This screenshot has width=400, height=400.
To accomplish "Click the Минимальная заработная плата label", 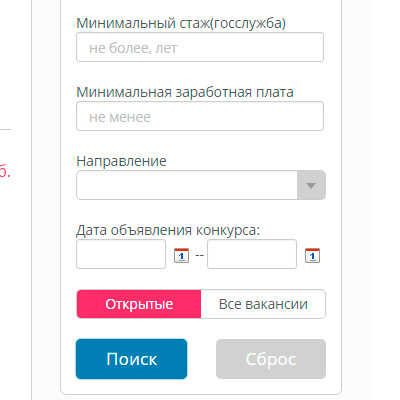I will click(185, 92).
